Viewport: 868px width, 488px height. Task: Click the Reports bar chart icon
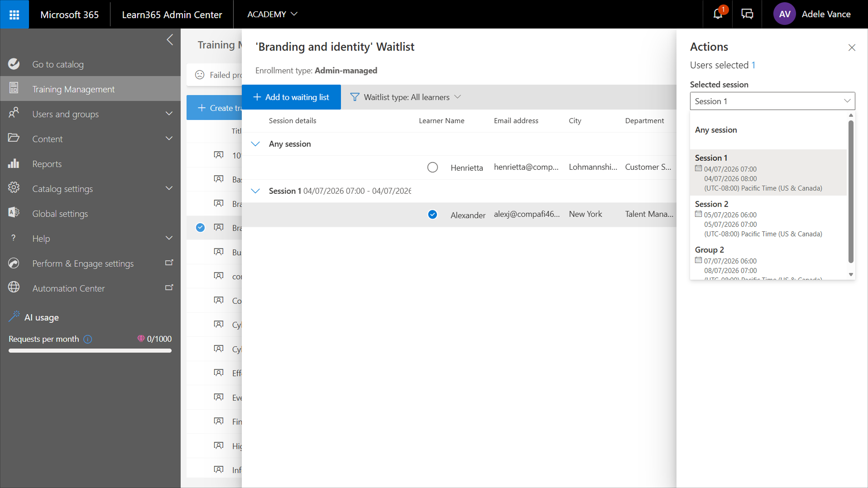(x=14, y=163)
